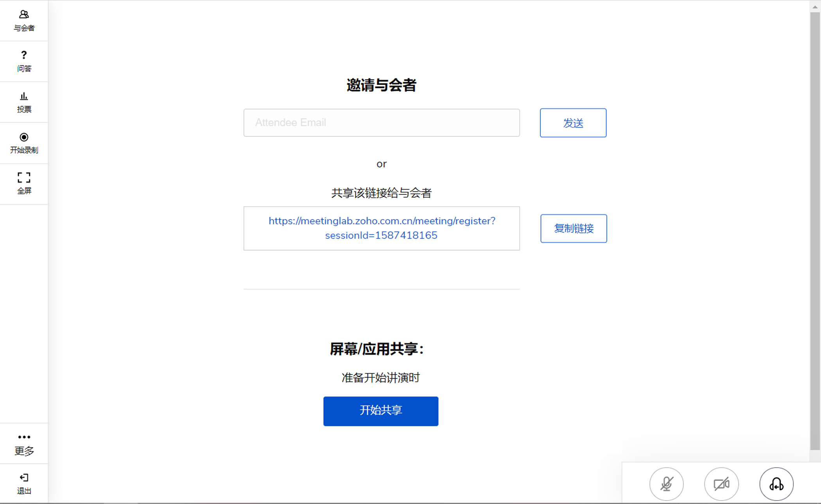
Task: Select the 'or' separator text
Action: point(382,164)
